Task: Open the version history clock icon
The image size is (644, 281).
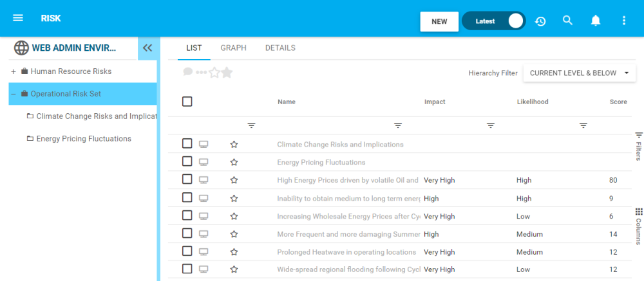Action: pos(540,21)
